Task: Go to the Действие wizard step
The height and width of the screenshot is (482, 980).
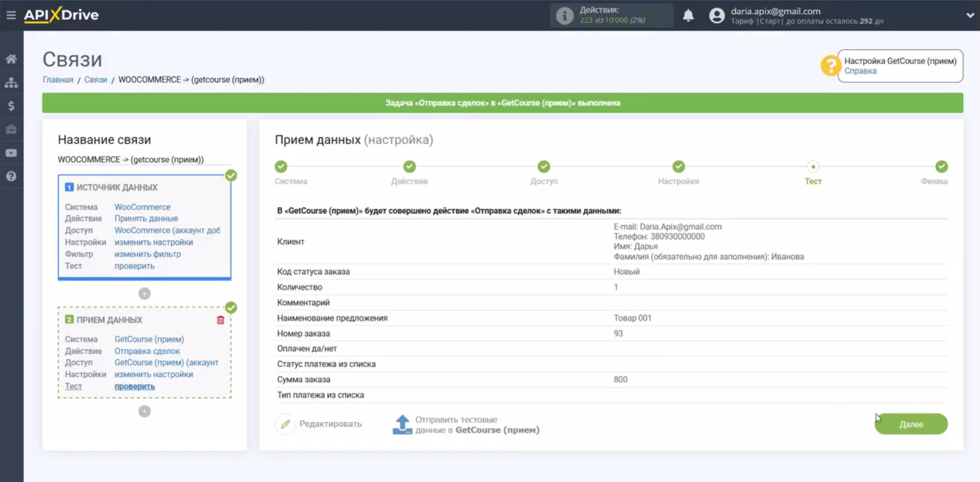Action: pyautogui.click(x=409, y=167)
